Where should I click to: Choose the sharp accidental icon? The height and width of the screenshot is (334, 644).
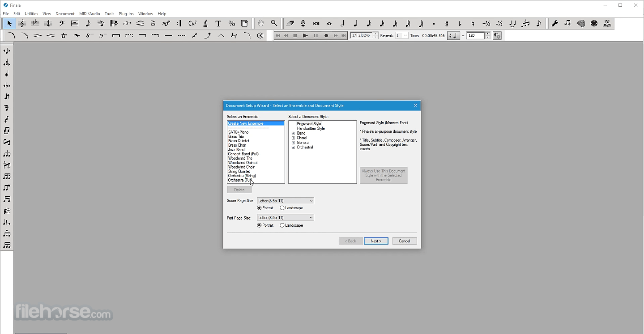coord(447,23)
